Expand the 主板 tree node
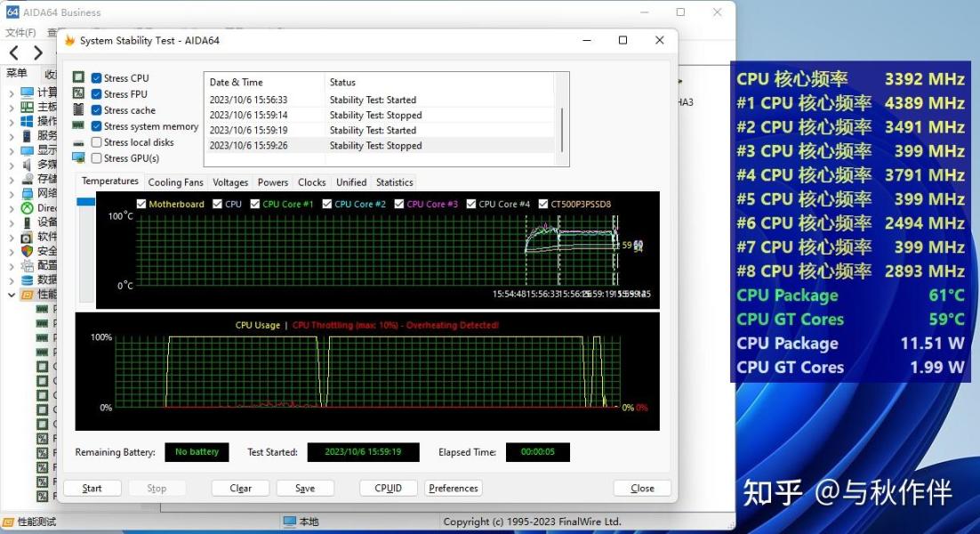 (x=12, y=107)
